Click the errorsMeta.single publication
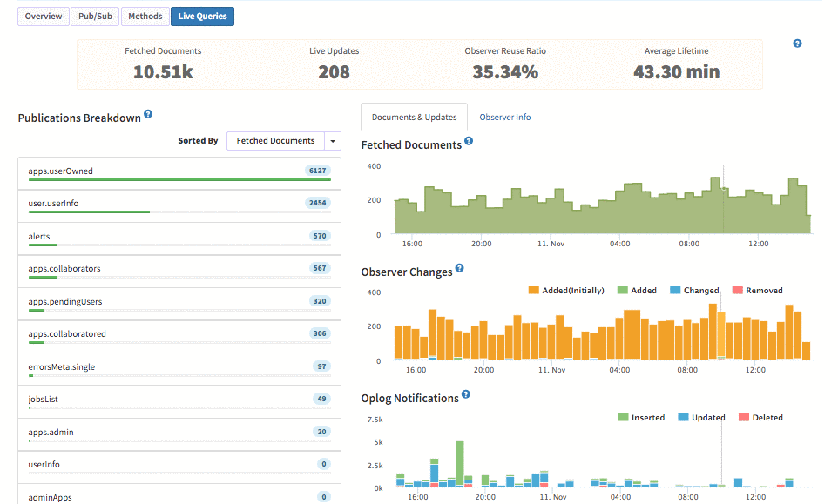The image size is (838, 504). (179, 368)
